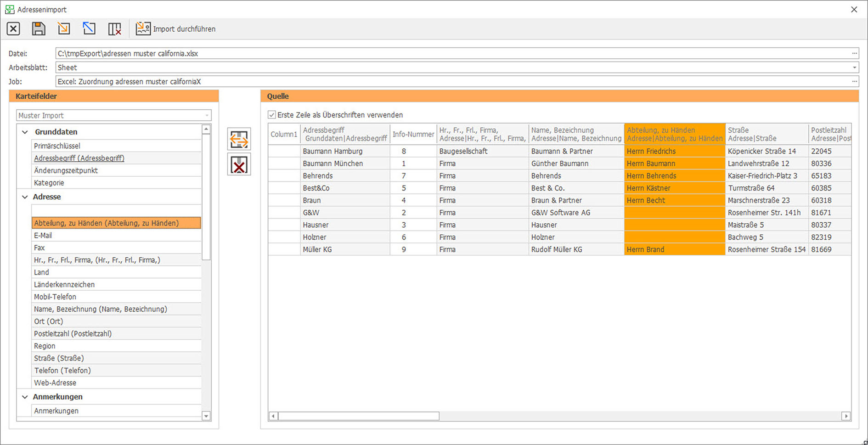Collapse the Anmerkungen group
868x445 pixels.
pos(25,397)
